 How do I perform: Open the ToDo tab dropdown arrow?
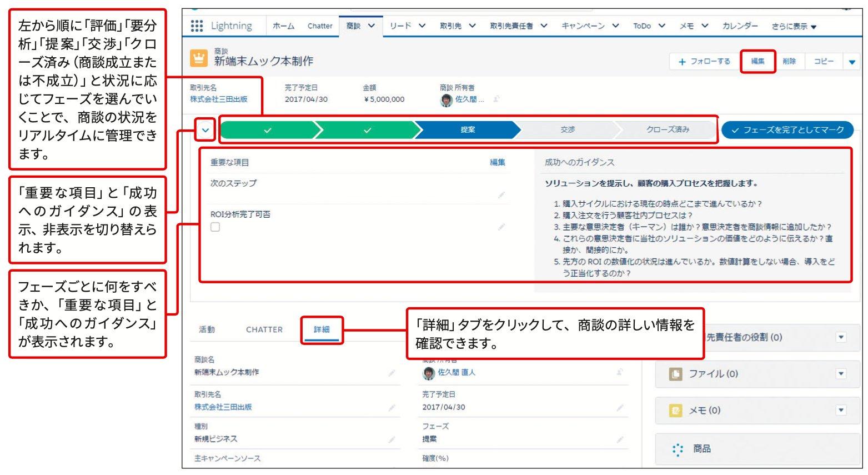(662, 26)
